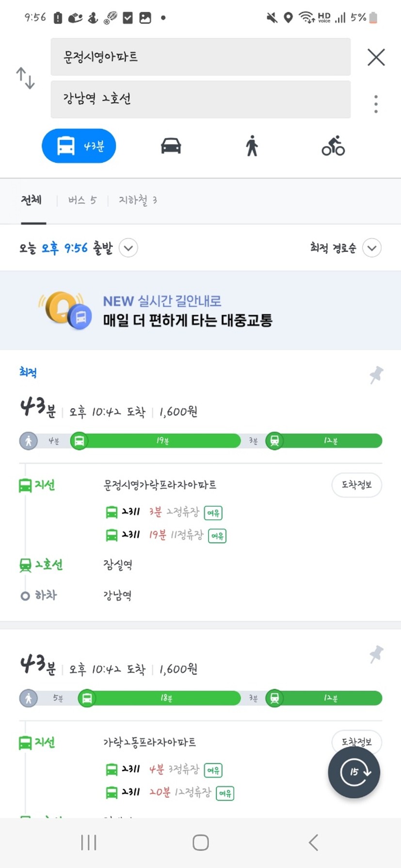Pin the first 최적 route
Screen dimensions: 401x868
pyautogui.click(x=376, y=375)
